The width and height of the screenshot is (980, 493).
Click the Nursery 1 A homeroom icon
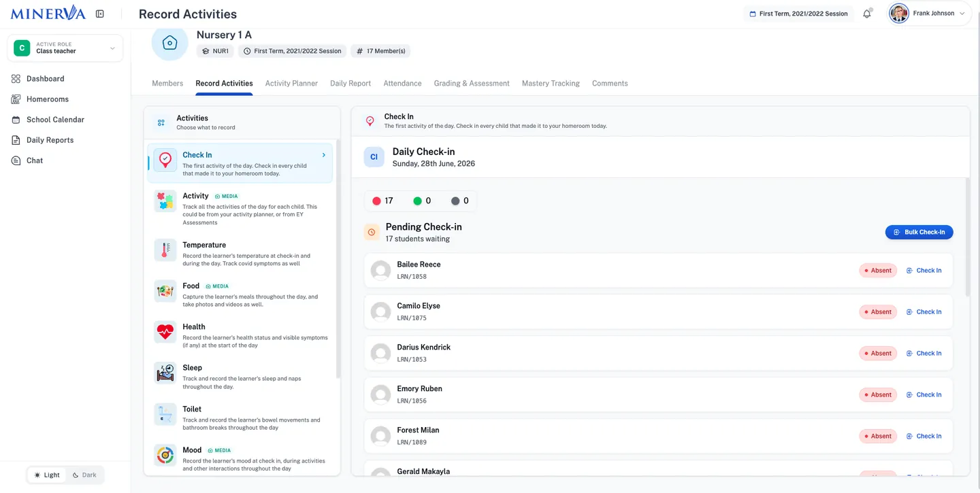pyautogui.click(x=169, y=43)
